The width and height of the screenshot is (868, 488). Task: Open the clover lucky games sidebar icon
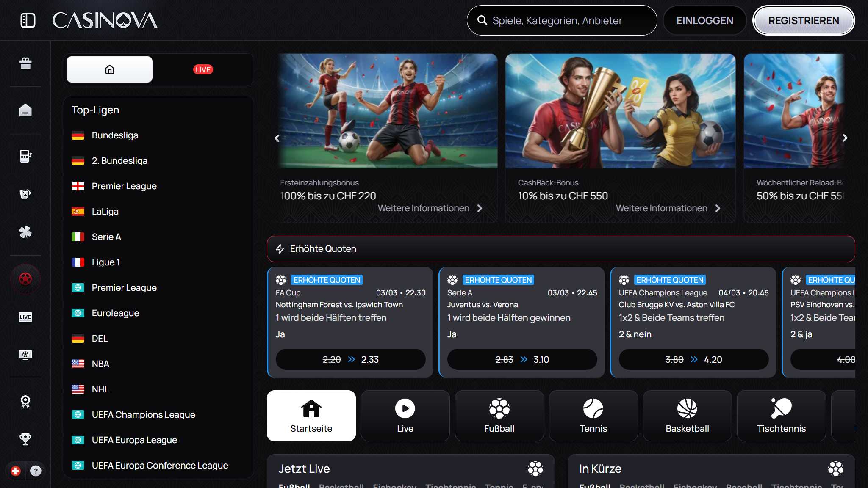[25, 232]
